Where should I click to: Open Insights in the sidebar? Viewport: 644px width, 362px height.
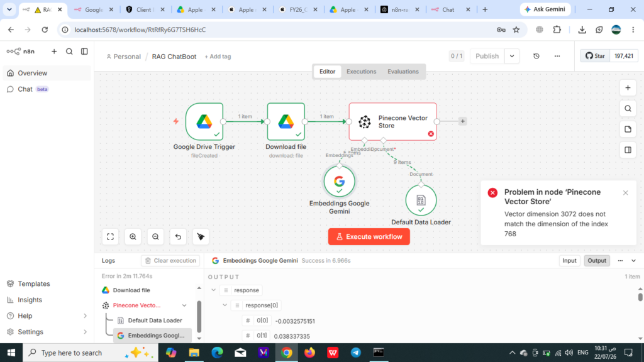point(47,300)
